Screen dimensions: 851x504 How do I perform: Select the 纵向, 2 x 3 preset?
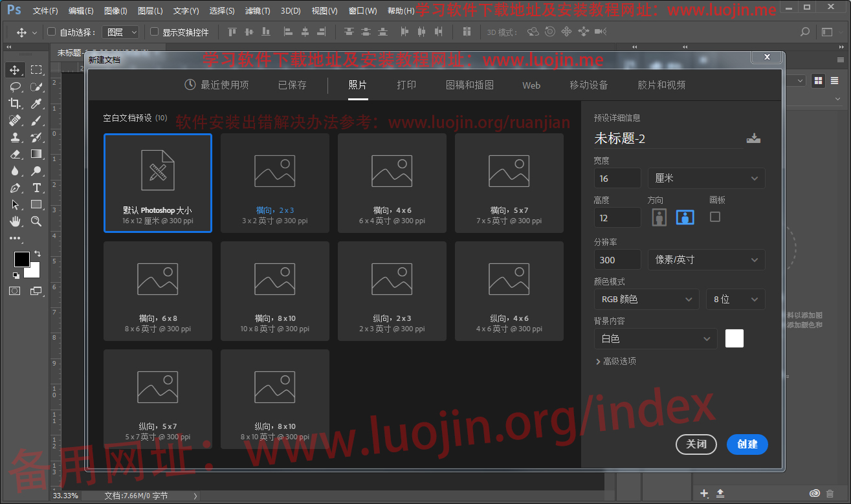pyautogui.click(x=392, y=290)
